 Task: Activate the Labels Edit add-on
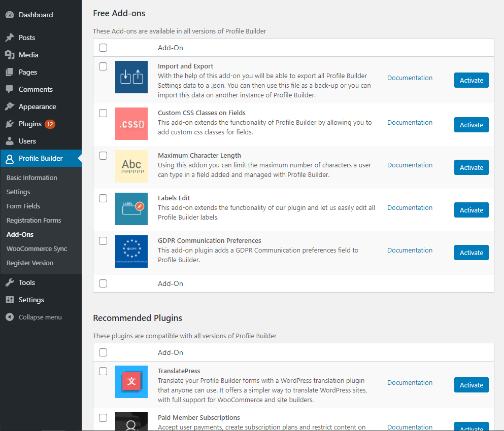click(471, 210)
